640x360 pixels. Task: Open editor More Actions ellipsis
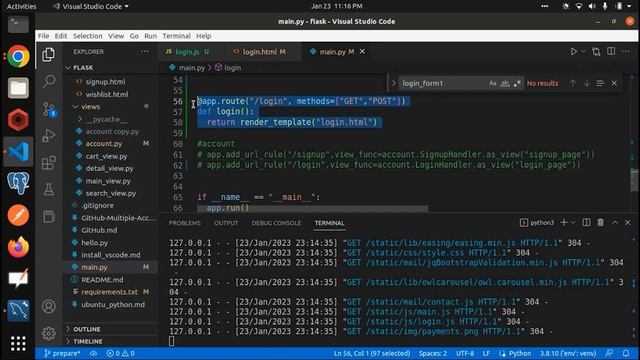(x=626, y=52)
